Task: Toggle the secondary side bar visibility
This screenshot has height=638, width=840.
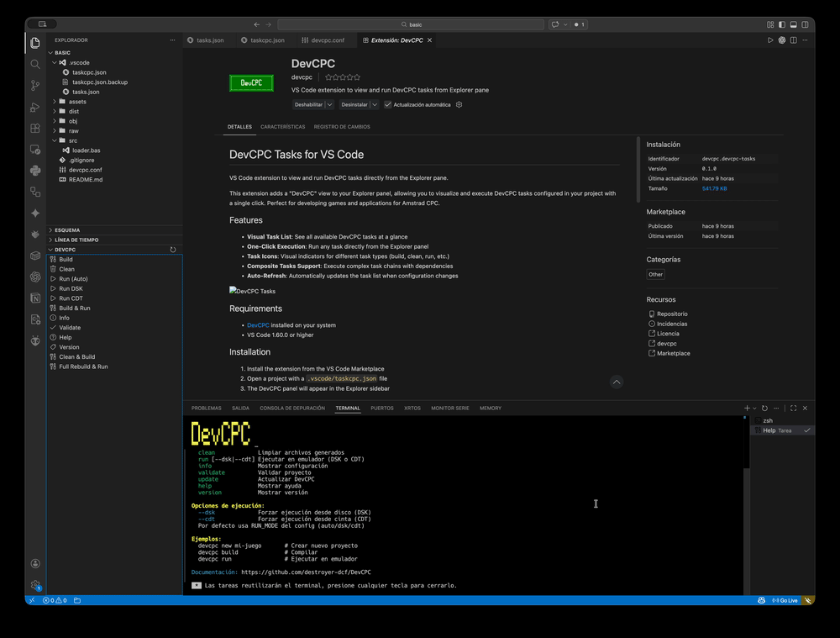Action: pyautogui.click(x=805, y=24)
